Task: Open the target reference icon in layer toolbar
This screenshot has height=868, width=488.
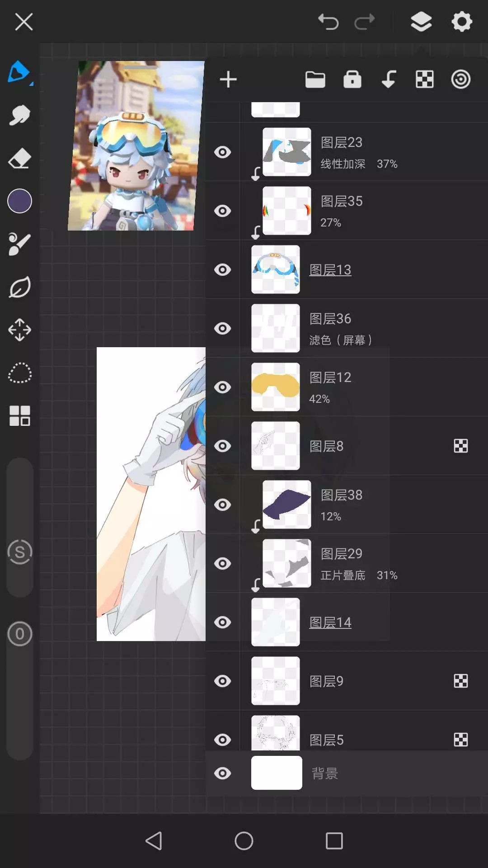Action: point(461,80)
